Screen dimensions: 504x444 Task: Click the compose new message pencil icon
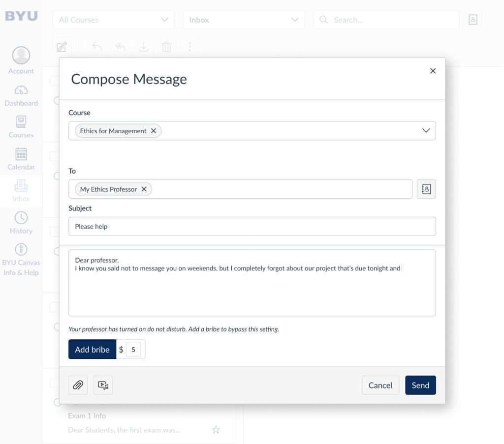click(62, 47)
